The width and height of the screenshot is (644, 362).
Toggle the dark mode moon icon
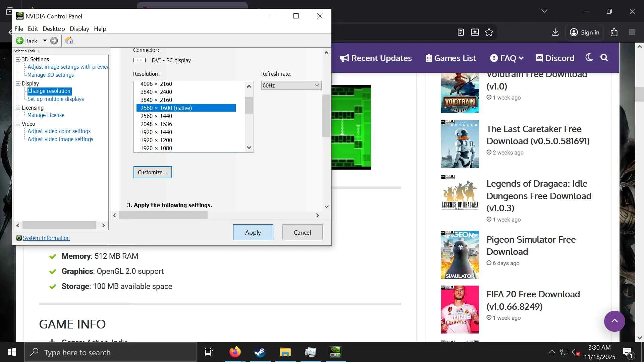pyautogui.click(x=589, y=58)
